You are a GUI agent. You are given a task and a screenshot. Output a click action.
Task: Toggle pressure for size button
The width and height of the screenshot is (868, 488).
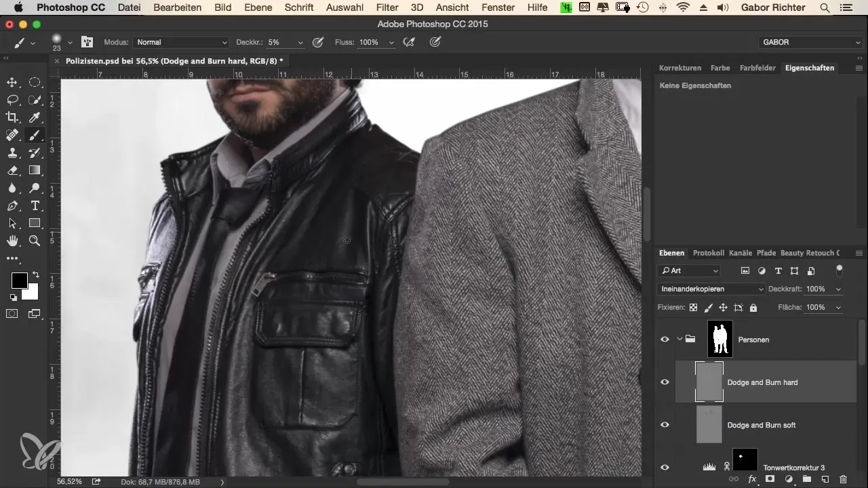tap(436, 42)
